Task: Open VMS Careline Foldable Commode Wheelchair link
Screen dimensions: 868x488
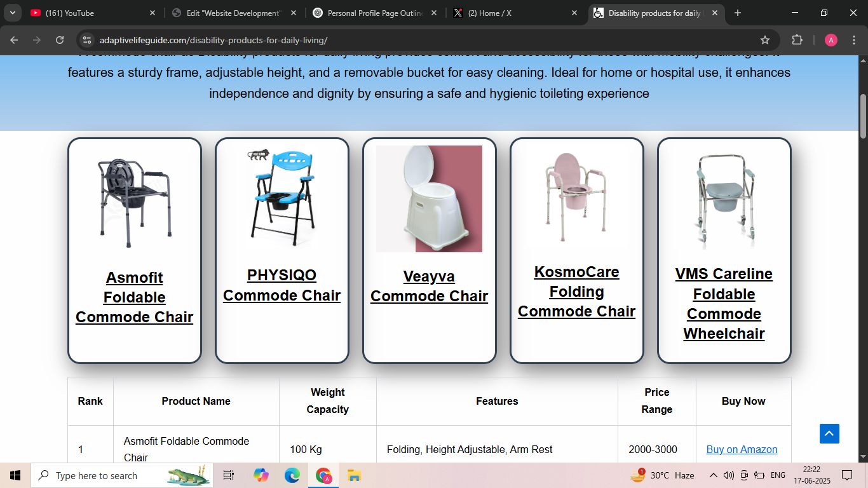Action: [724, 304]
